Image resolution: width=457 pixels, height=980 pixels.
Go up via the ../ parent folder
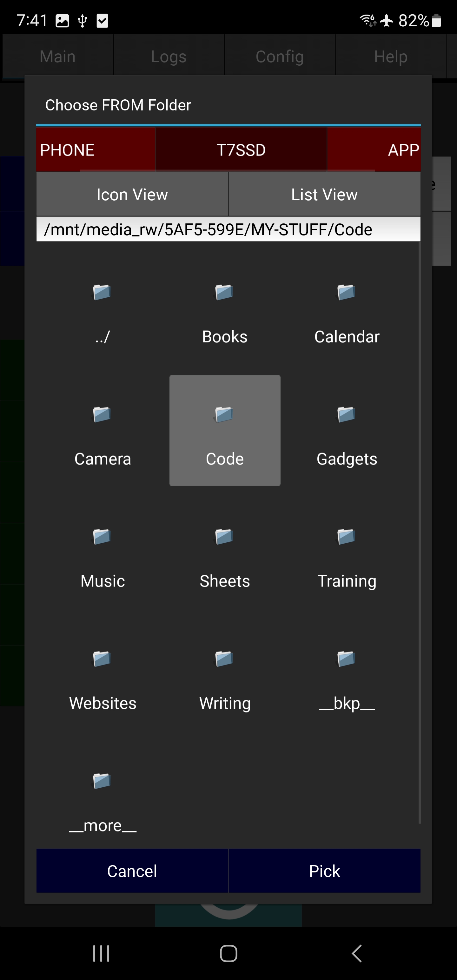[102, 293]
